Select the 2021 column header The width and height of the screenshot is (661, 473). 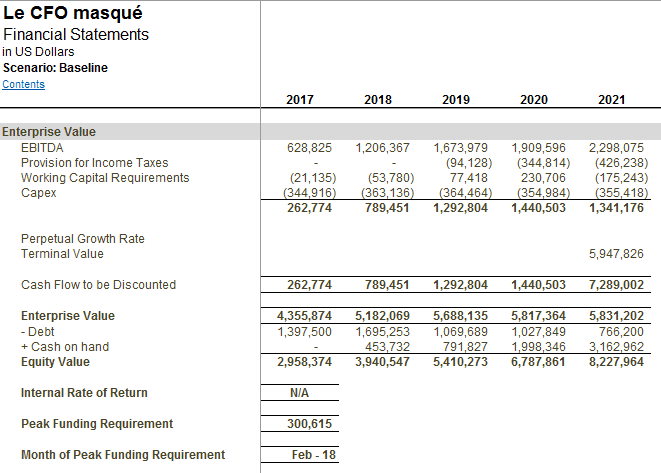click(611, 100)
